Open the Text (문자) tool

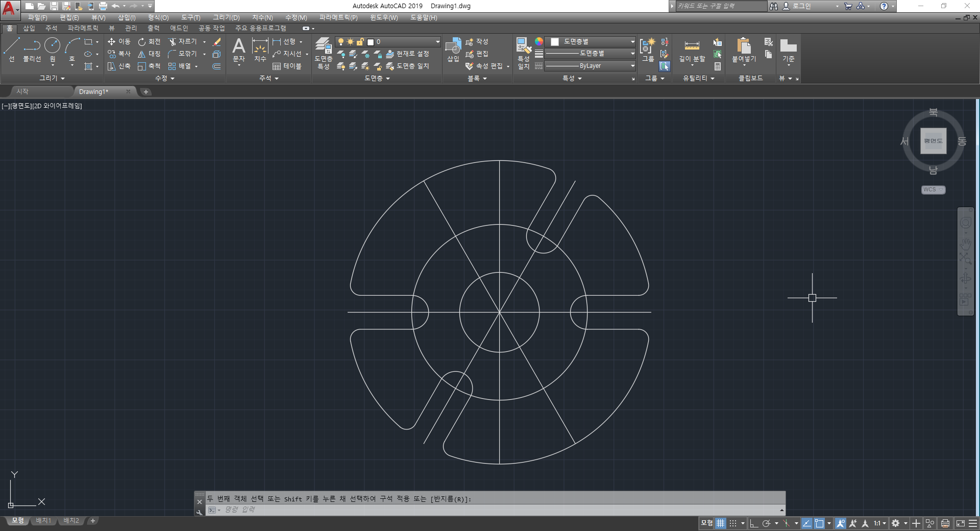(239, 50)
